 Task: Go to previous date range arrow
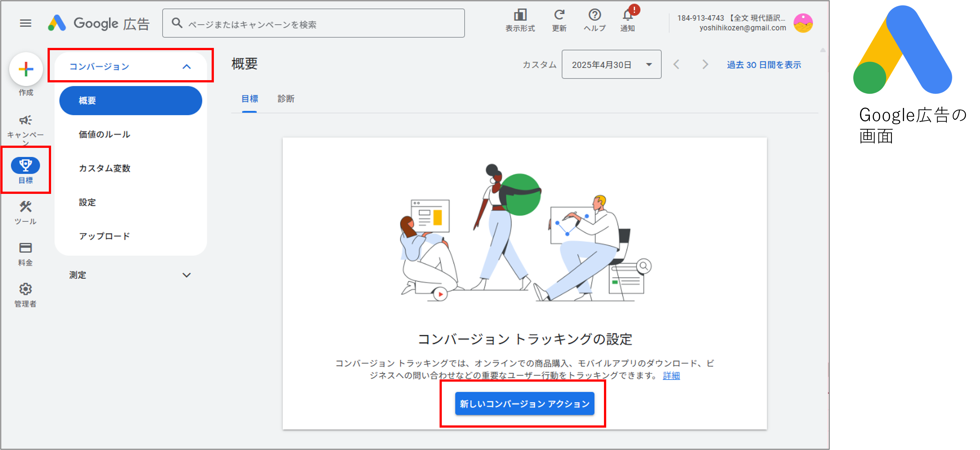tap(676, 64)
